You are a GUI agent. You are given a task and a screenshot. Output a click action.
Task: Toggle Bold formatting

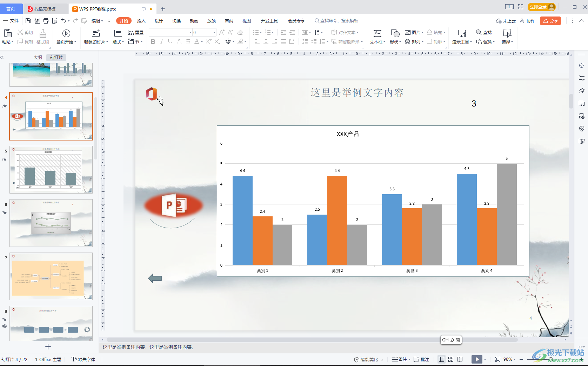pos(153,41)
